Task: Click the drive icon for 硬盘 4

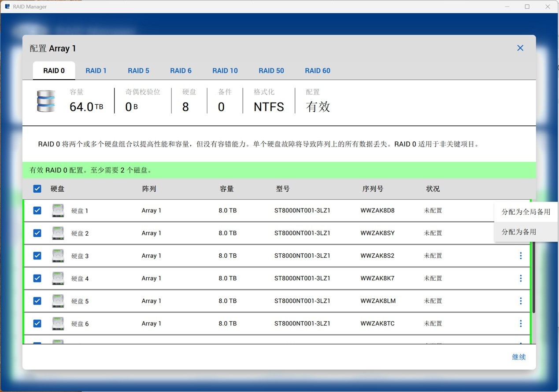Action: tap(58, 278)
